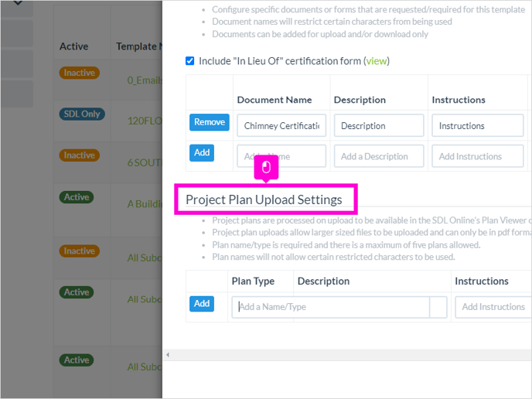Click the Add Instructions field in document table
The image size is (532, 399).
[x=478, y=156]
